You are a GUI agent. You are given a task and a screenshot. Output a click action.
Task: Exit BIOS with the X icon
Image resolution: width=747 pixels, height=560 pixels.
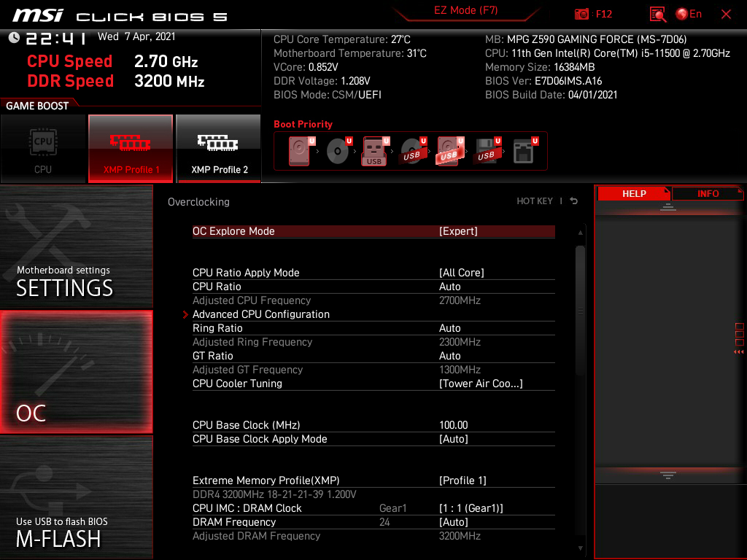(726, 15)
